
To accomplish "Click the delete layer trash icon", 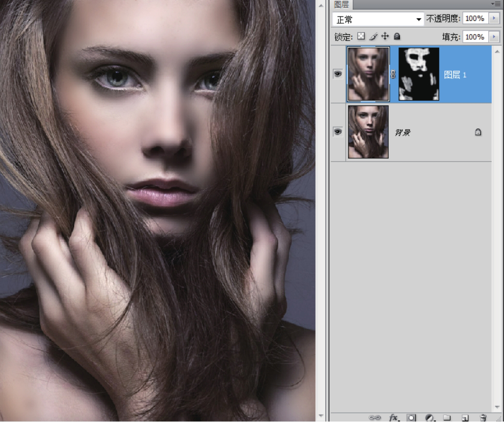I will pyautogui.click(x=483, y=417).
